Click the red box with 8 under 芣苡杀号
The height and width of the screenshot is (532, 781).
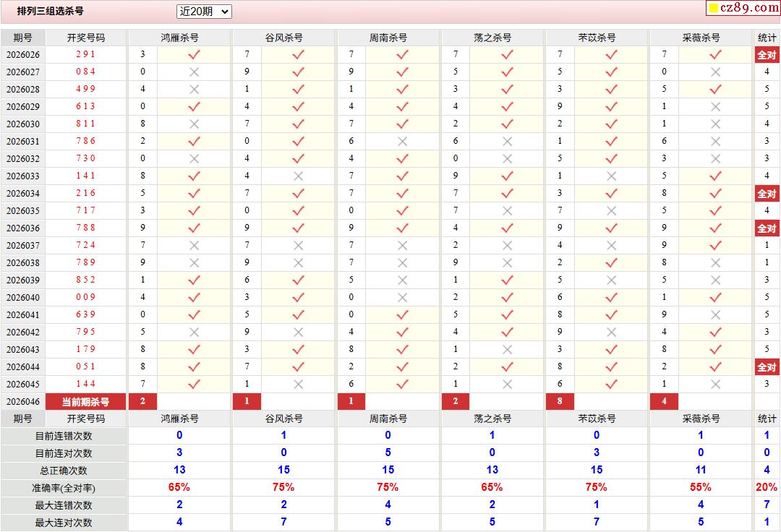pyautogui.click(x=560, y=401)
